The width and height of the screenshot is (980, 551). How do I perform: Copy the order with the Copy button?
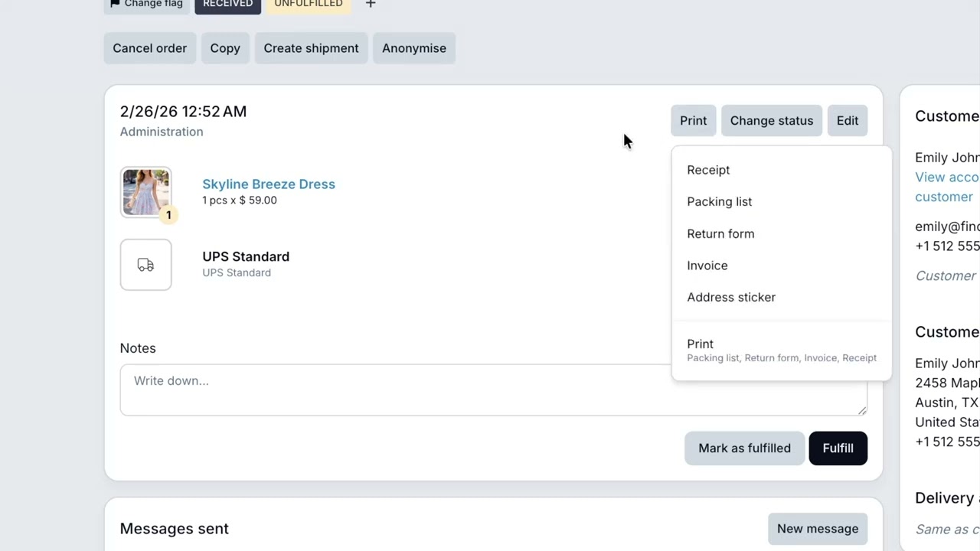point(225,48)
